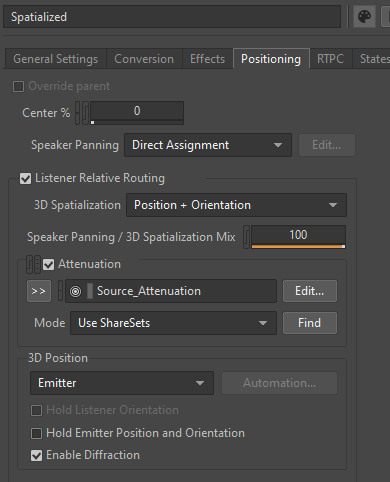
Task: Switch to the Conversion tab
Action: tap(144, 59)
